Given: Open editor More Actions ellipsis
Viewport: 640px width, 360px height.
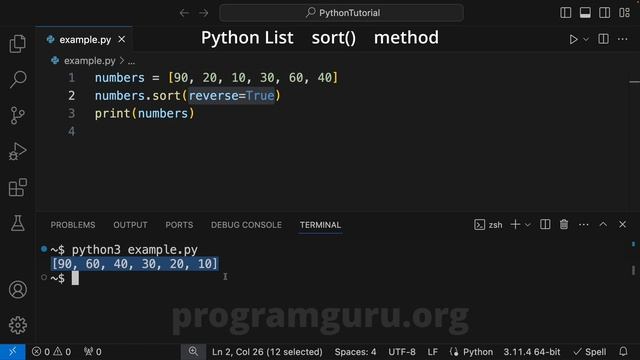Looking at the screenshot, I should [622, 39].
